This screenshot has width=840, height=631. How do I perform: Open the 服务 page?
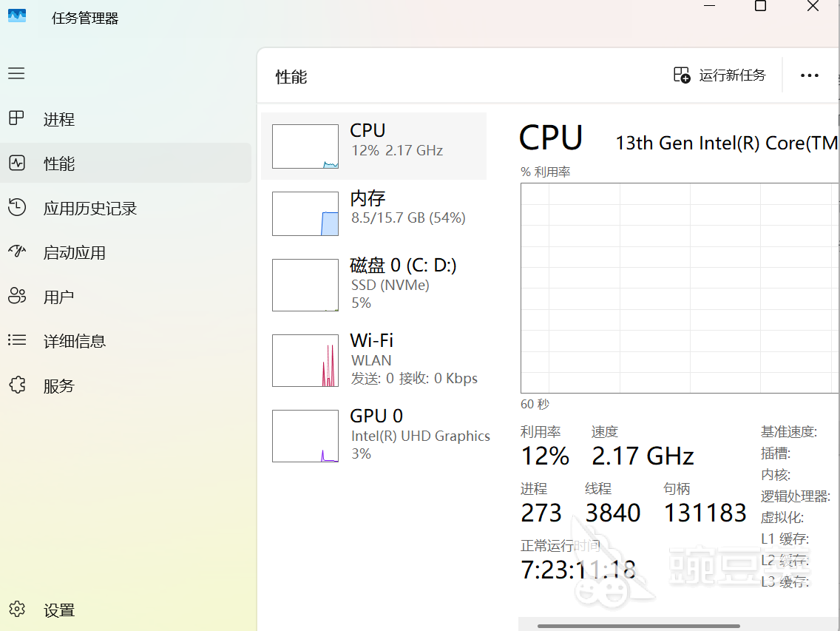click(126, 385)
